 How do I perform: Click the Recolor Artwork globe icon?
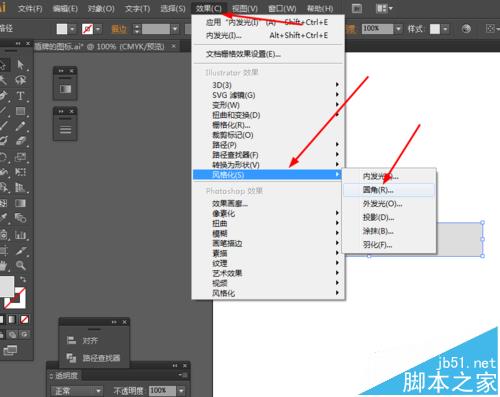coord(466,29)
